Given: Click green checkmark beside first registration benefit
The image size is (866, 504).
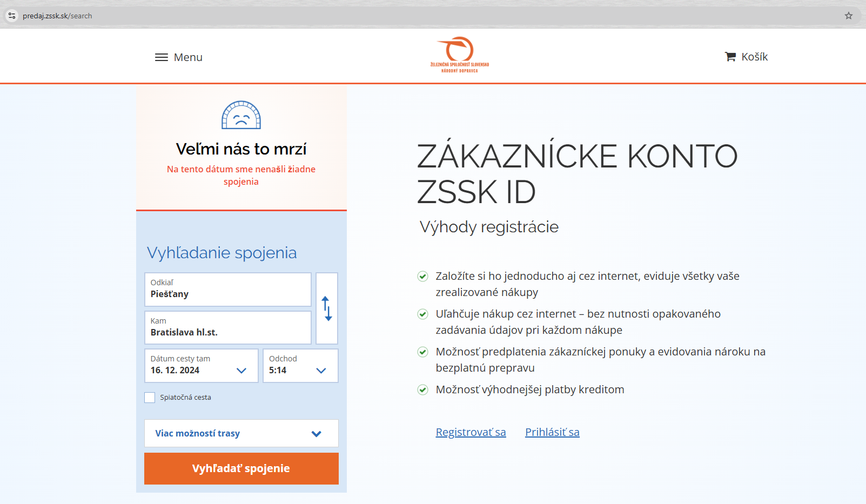Looking at the screenshot, I should click(423, 277).
